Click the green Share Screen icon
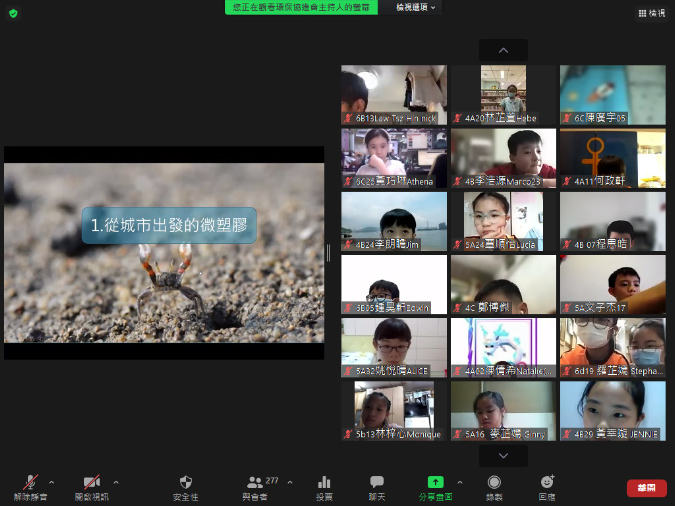The width and height of the screenshot is (675, 506). click(x=435, y=485)
